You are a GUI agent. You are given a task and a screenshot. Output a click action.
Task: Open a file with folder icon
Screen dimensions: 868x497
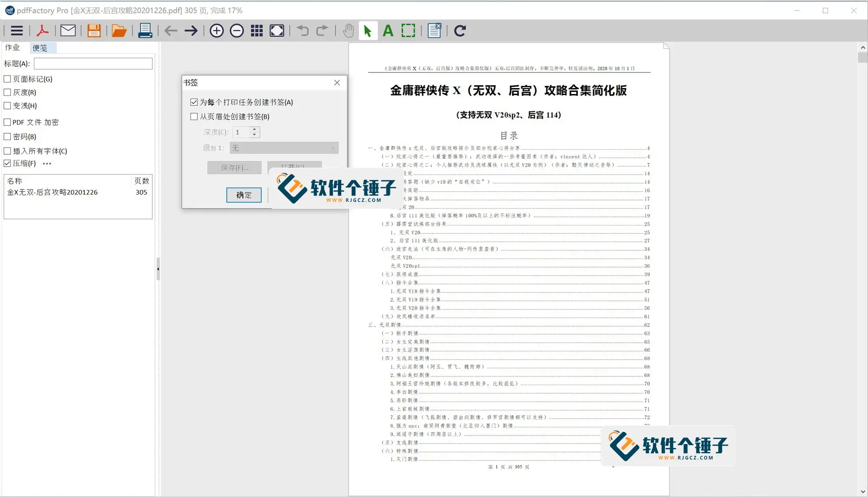(119, 31)
